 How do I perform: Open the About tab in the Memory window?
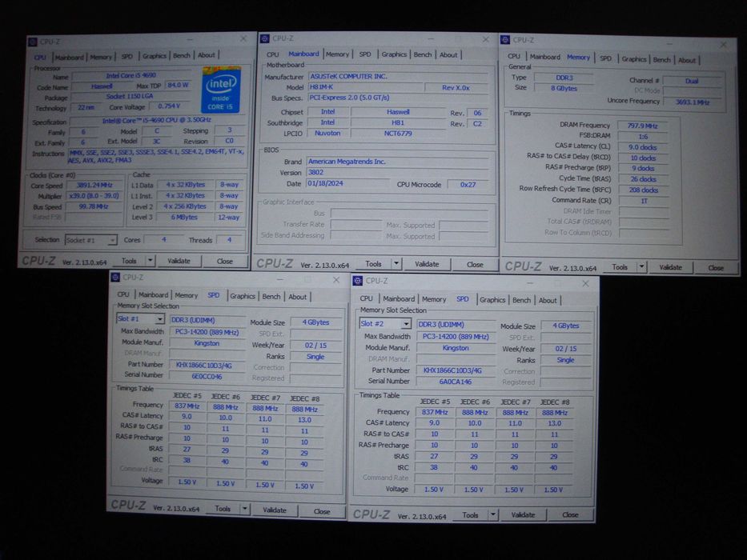(x=686, y=60)
